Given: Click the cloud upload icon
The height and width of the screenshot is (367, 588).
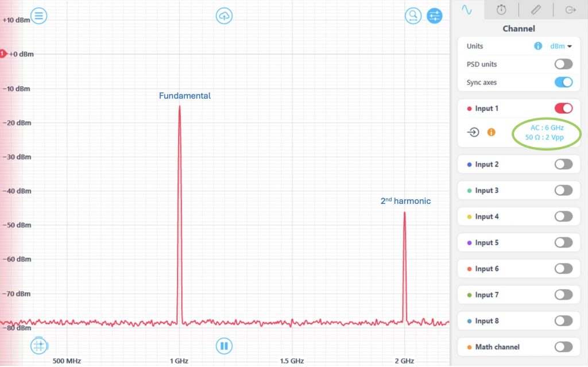Looking at the screenshot, I should (x=224, y=16).
